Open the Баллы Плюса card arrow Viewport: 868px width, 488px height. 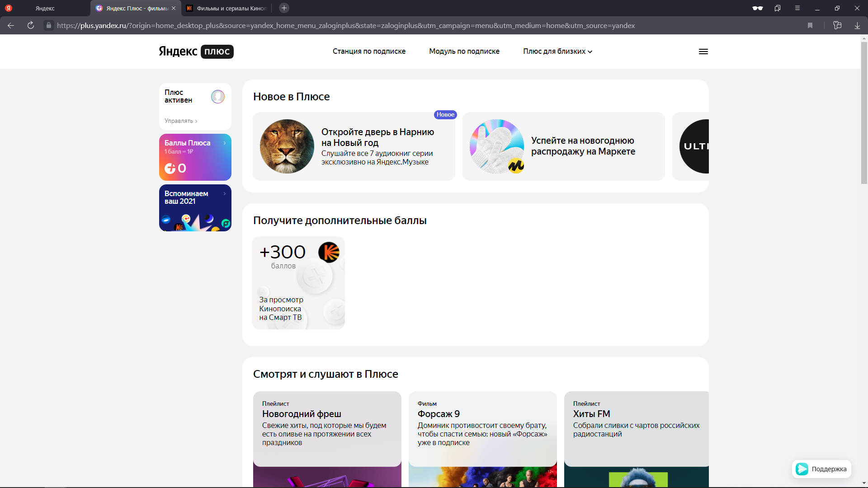(225, 143)
